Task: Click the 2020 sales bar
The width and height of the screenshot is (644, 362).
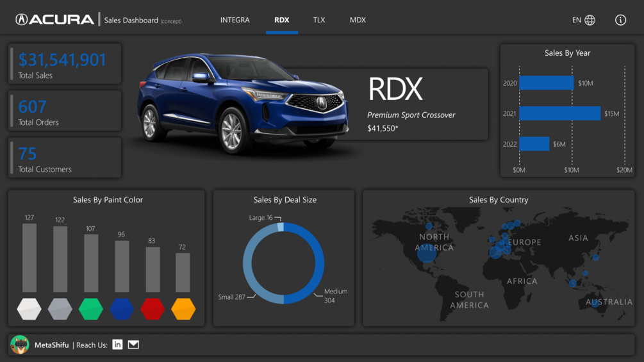Action: click(546, 83)
